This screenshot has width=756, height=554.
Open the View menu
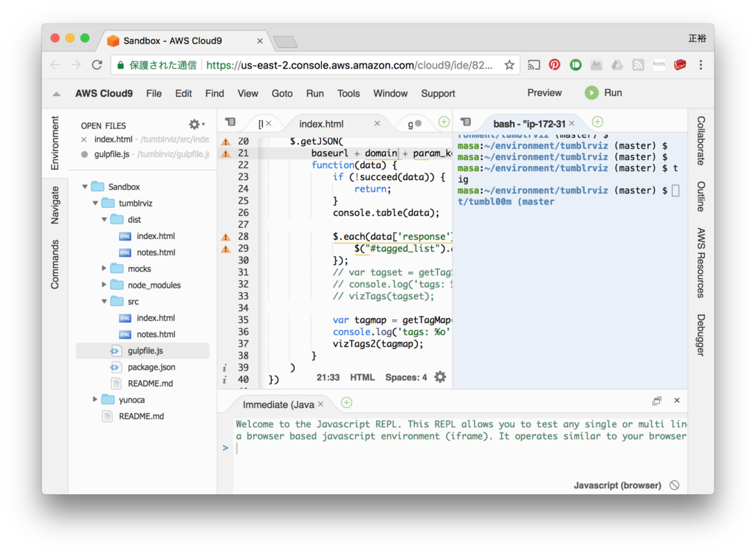pos(248,94)
